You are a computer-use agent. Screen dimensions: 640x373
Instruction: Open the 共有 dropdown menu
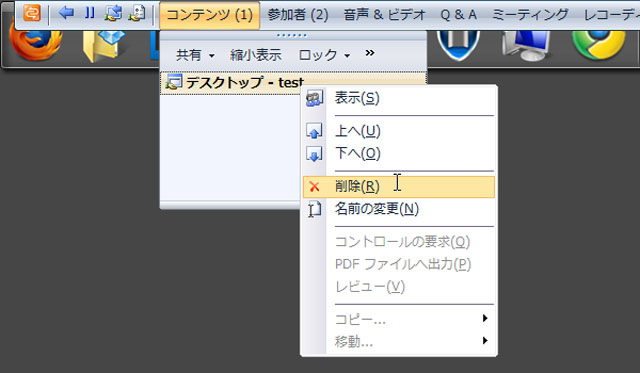(x=195, y=55)
